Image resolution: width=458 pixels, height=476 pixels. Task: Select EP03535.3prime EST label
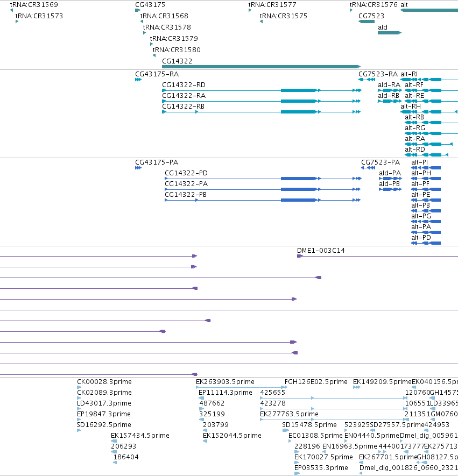pos(321,468)
